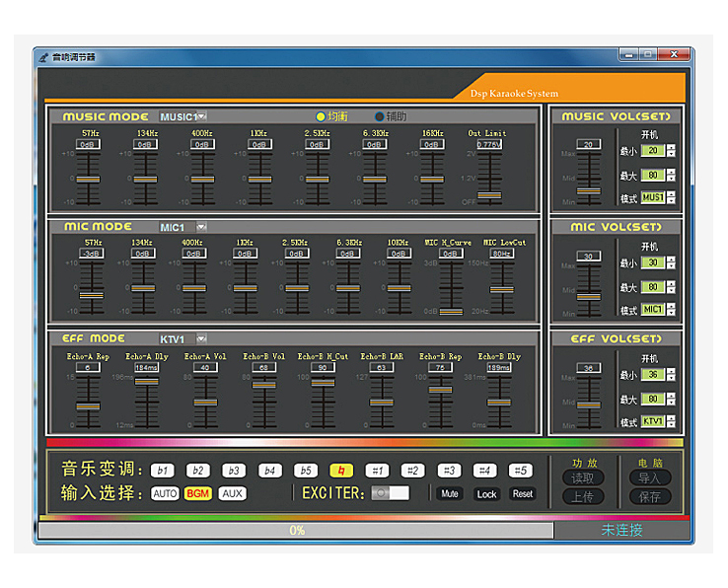The width and height of the screenshot is (728, 588).
Task: Choose AUTO input source
Action: tap(165, 493)
